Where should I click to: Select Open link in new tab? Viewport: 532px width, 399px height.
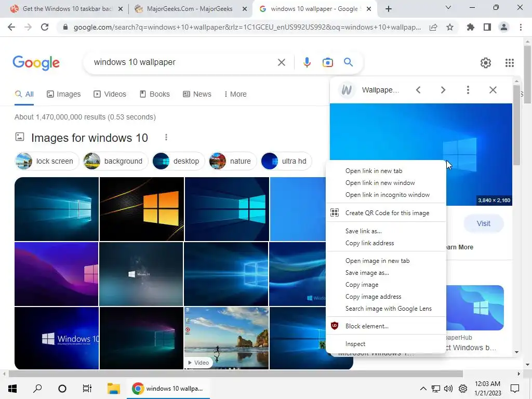tap(386, 171)
